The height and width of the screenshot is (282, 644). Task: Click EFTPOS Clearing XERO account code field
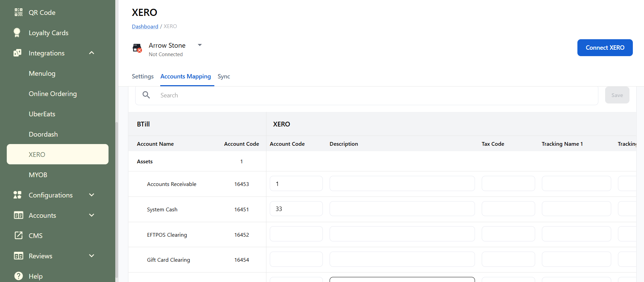pyautogui.click(x=296, y=234)
